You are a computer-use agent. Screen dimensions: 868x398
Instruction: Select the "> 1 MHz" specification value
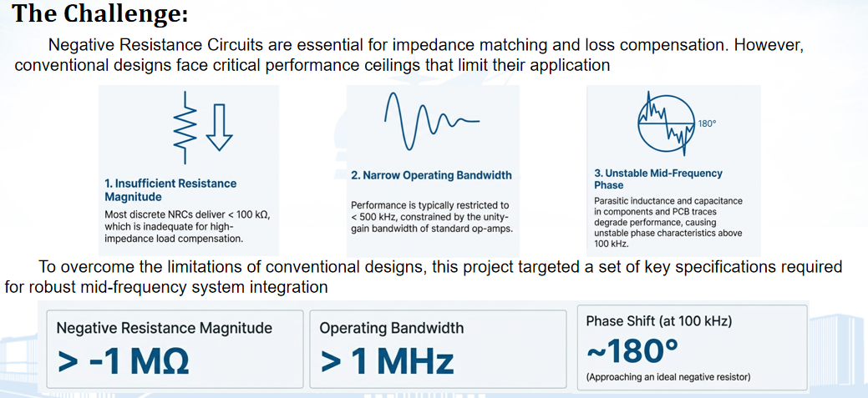coord(387,361)
